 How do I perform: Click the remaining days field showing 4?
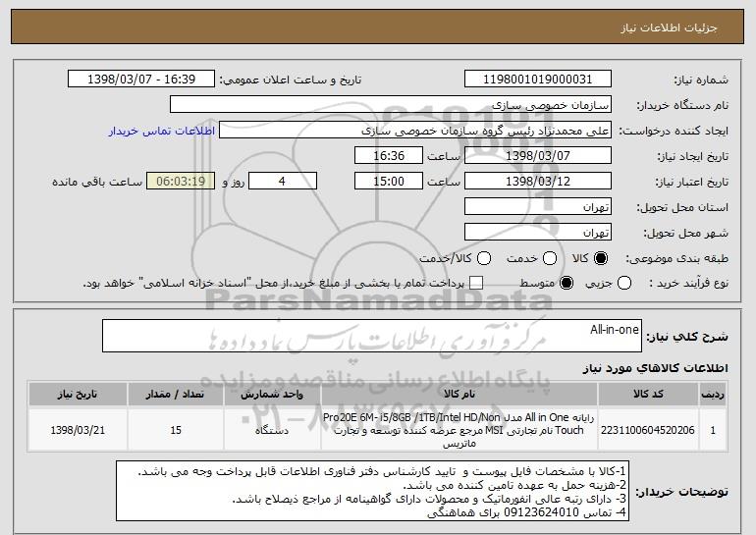(283, 182)
